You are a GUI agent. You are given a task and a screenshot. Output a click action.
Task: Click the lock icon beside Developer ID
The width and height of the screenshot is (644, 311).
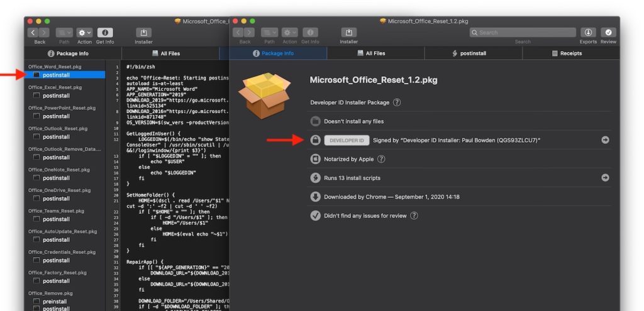[x=316, y=140]
